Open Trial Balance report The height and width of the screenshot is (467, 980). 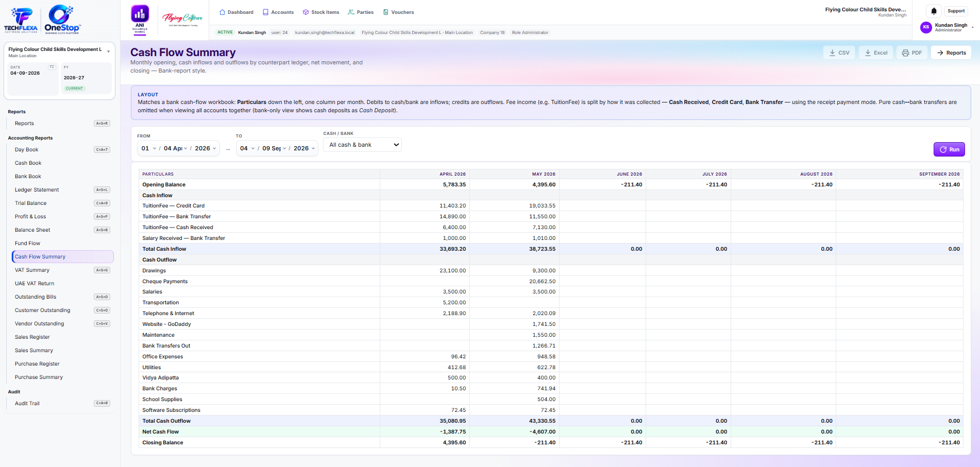(62, 203)
